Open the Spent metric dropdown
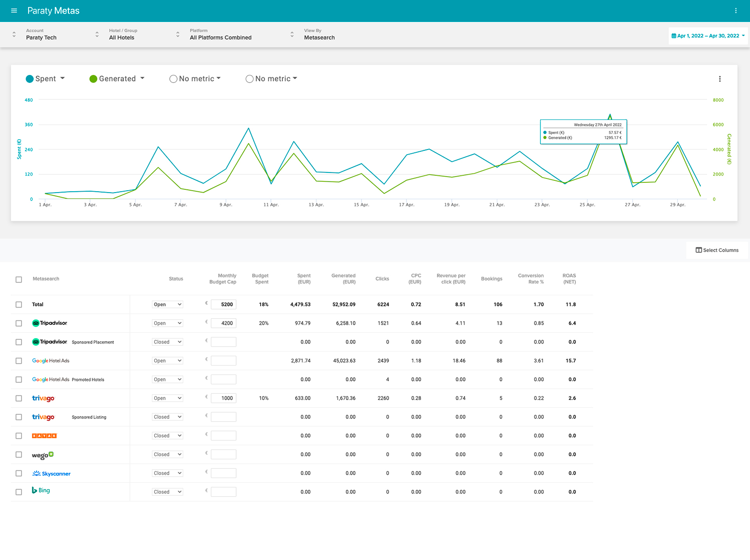 pyautogui.click(x=50, y=79)
